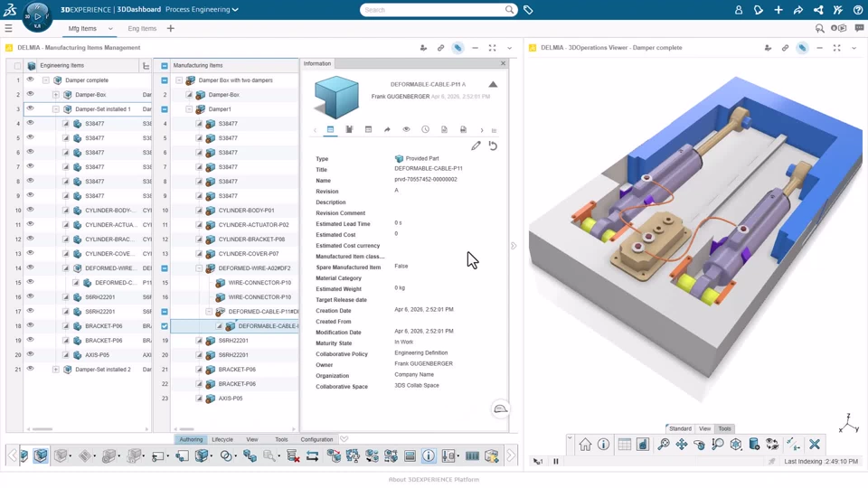Click the tag icon beside the search bar
Image resolution: width=868 pixels, height=488 pixels.
click(x=528, y=10)
